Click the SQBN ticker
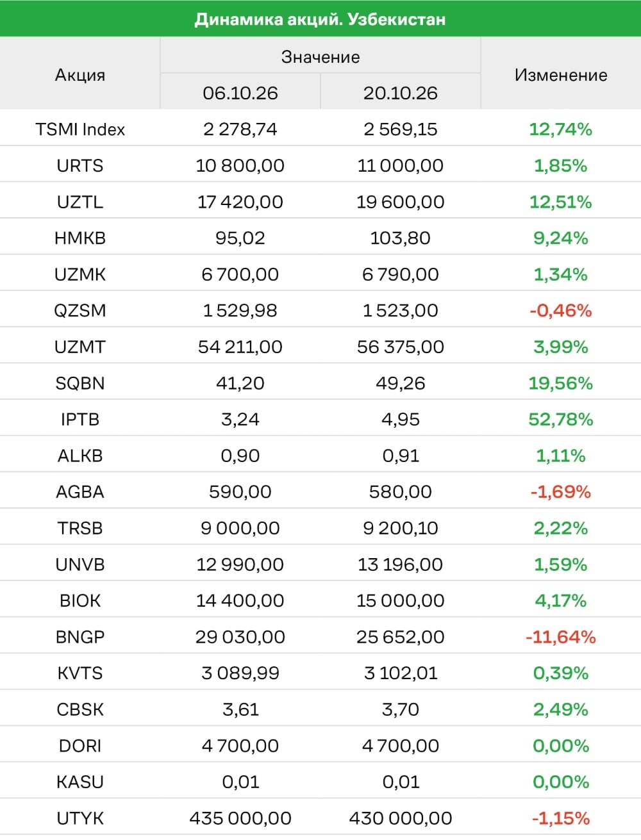641x840 pixels. [80, 383]
